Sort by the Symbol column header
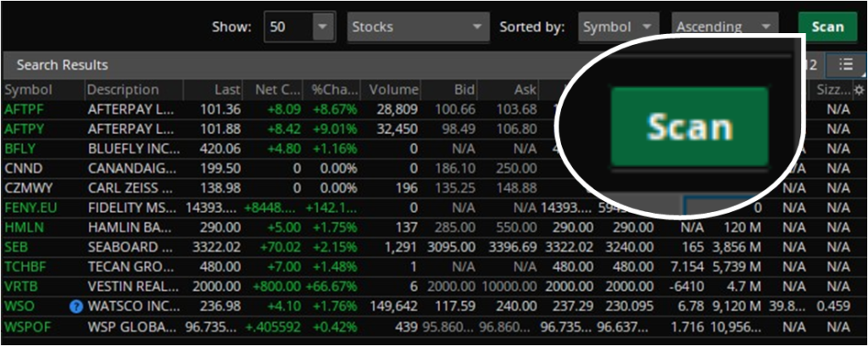 coord(29,90)
